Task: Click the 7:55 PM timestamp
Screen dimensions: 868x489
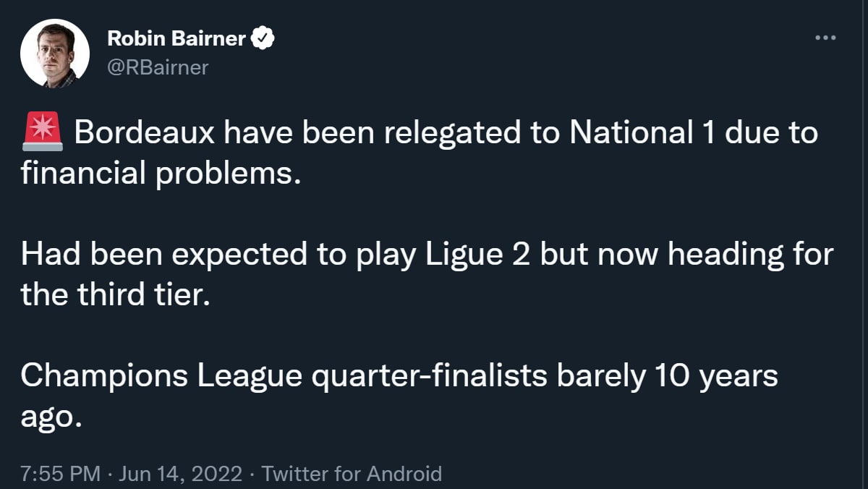Action: (61, 474)
